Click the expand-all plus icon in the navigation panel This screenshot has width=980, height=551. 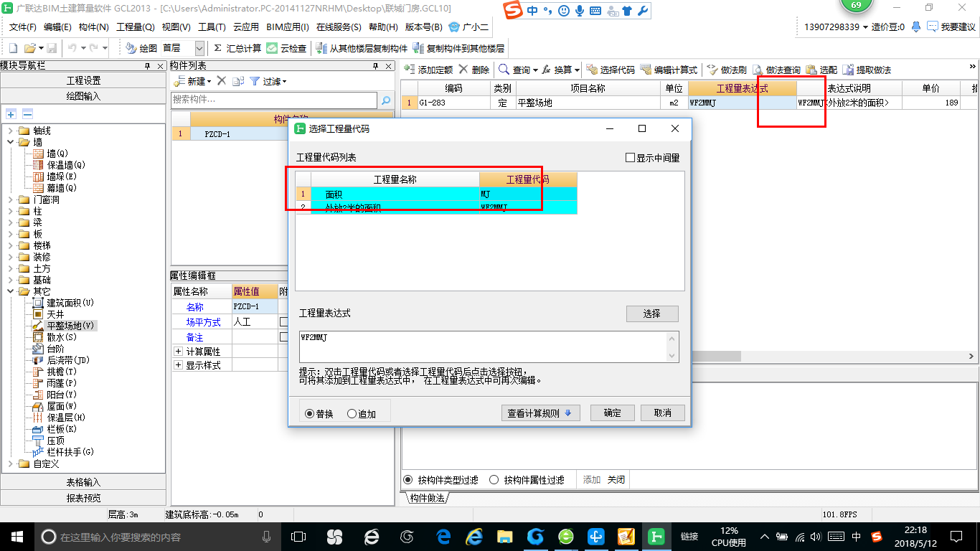(11, 114)
